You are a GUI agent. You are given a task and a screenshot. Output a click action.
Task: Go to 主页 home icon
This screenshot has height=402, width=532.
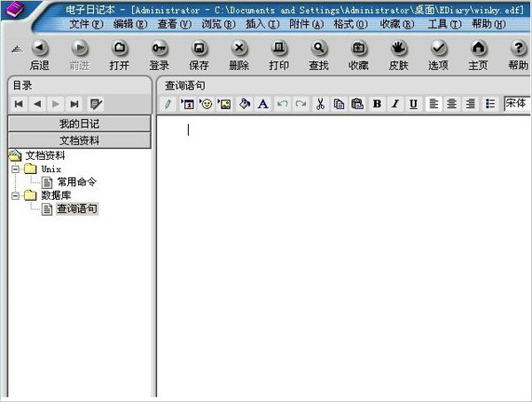(479, 49)
